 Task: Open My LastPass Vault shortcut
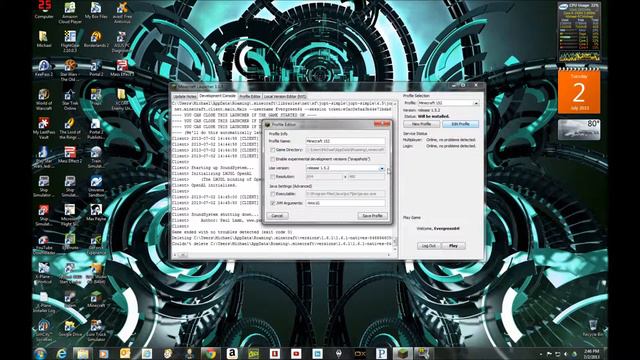pyautogui.click(x=44, y=128)
